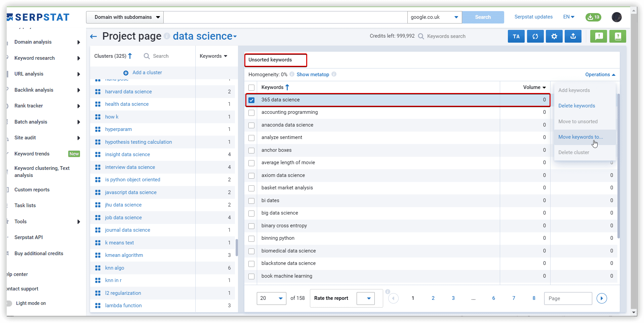This screenshot has height=323, width=644.
Task: Check the anaconda data science checkbox
Action: pos(251,125)
